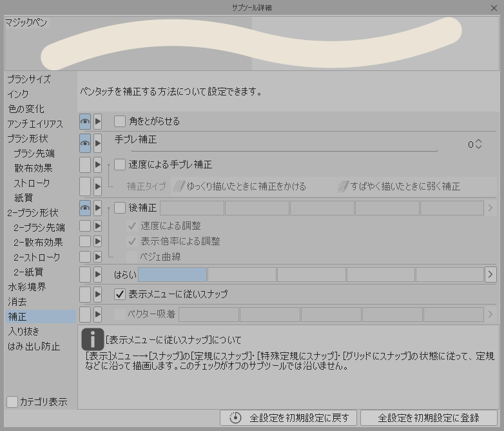Enable 角をとがらせる checkbox
504x431 pixels.
pos(120,121)
